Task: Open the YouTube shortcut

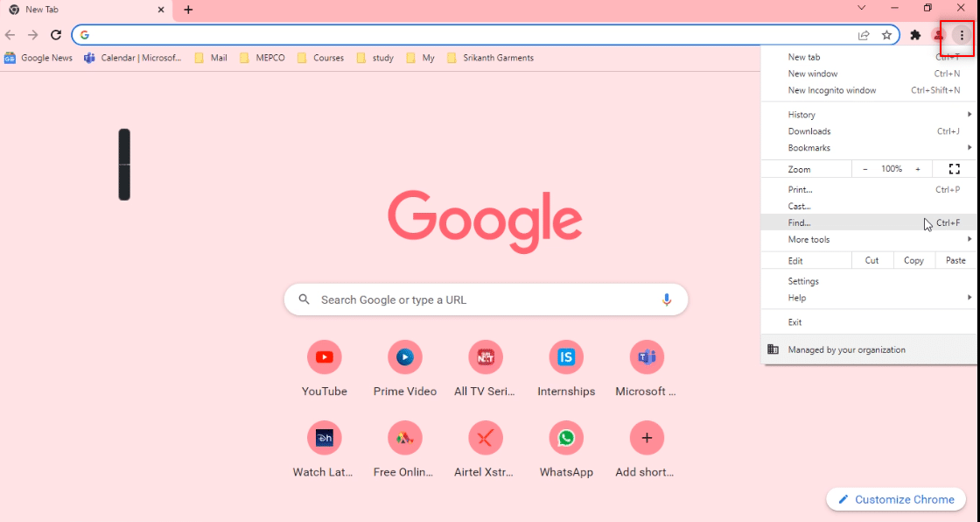Action: click(x=325, y=370)
